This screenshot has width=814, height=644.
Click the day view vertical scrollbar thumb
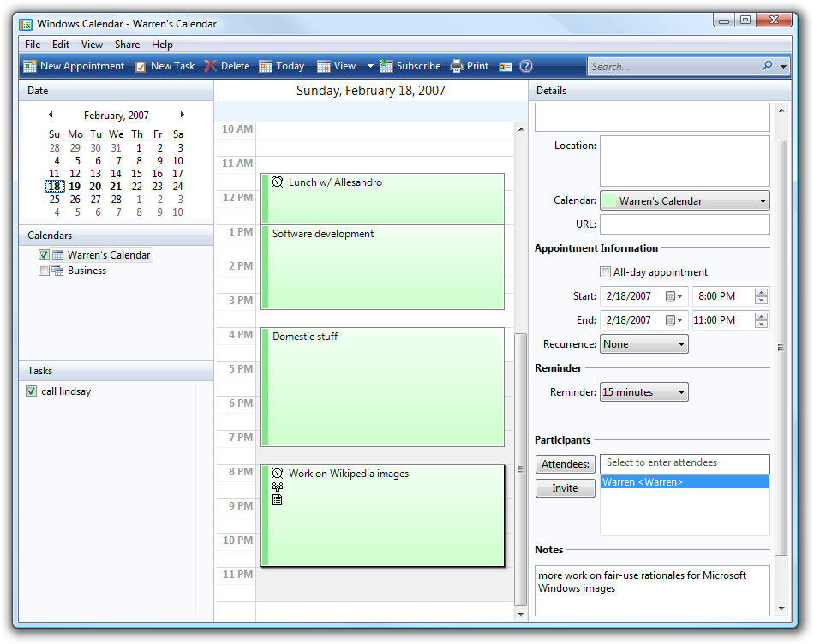(x=520, y=468)
